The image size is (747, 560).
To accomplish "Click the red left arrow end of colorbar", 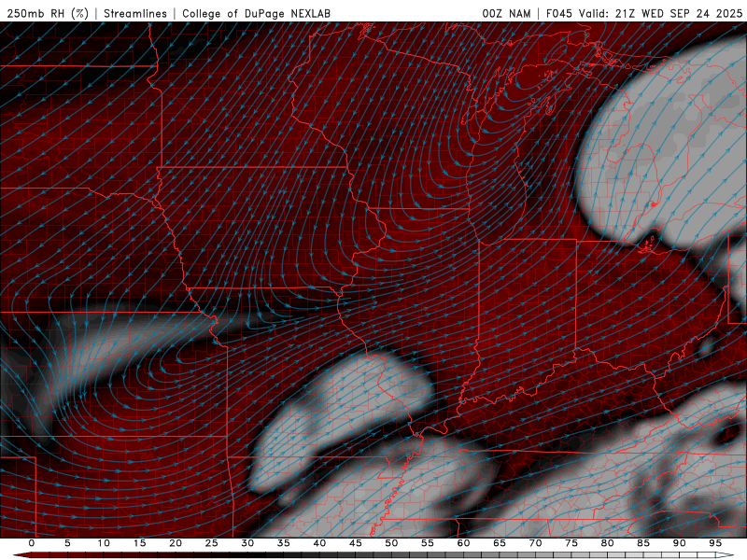I will (21, 555).
